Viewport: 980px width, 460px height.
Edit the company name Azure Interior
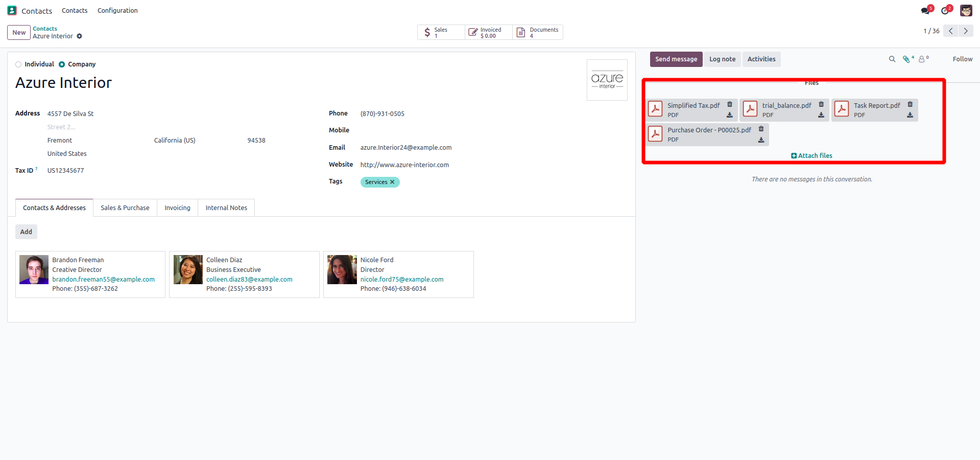point(63,83)
